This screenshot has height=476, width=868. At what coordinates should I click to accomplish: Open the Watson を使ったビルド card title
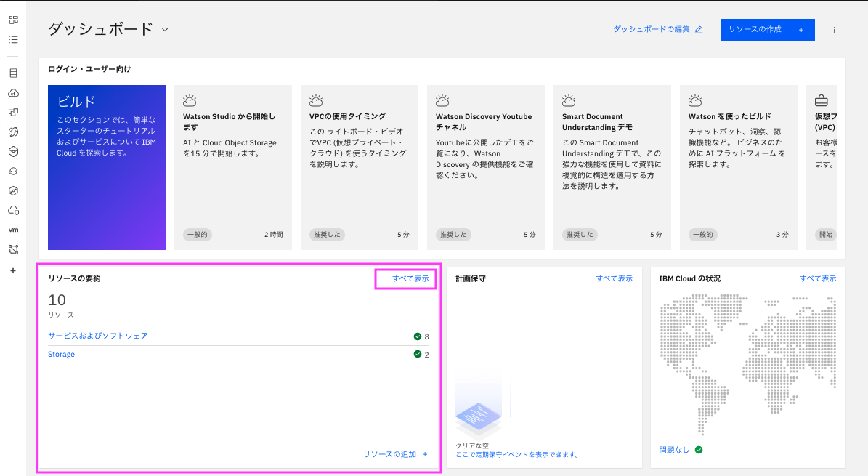click(729, 116)
